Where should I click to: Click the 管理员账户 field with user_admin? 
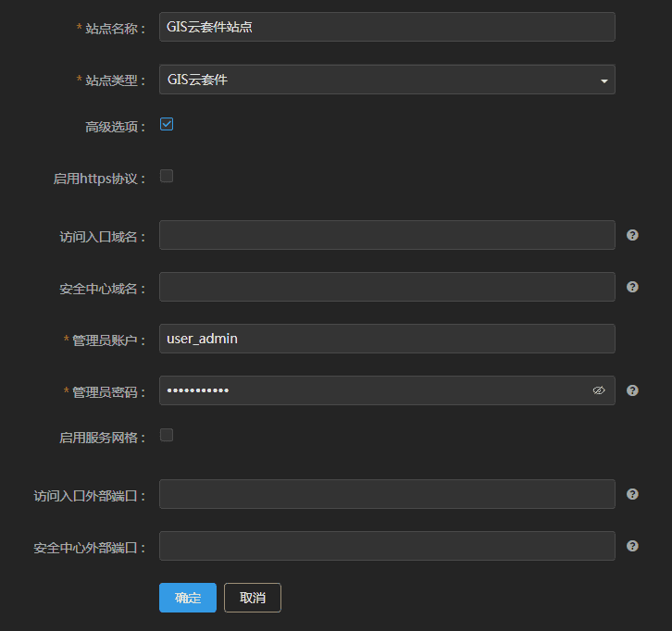387,339
